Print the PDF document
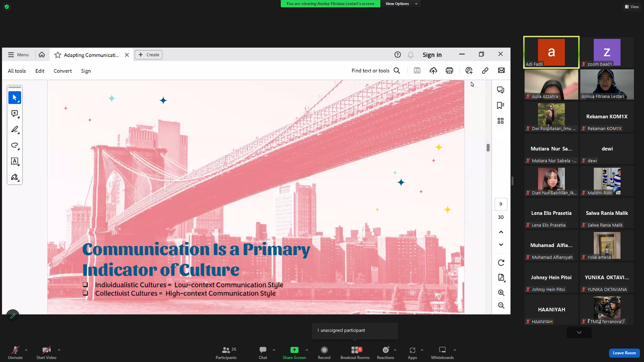 point(449,70)
